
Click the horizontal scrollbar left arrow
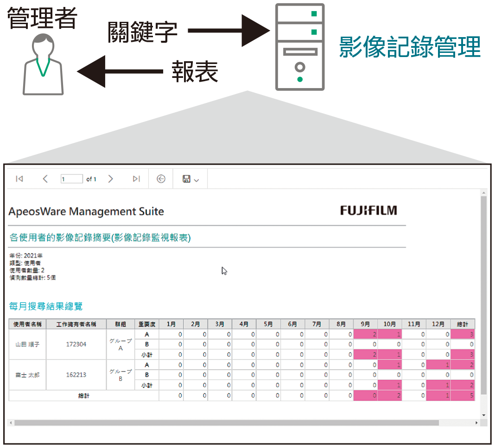pos(11,423)
